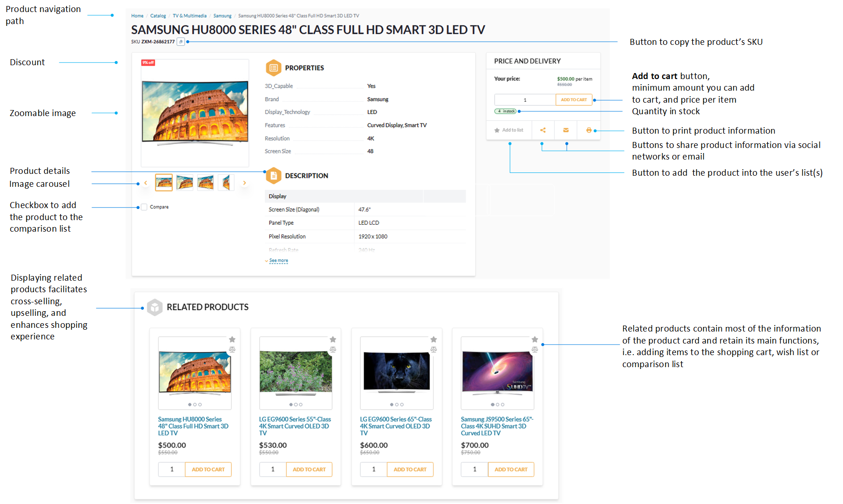Viewport: 843px width, 504px height.
Task: Click the Properties section icon
Action: [273, 68]
